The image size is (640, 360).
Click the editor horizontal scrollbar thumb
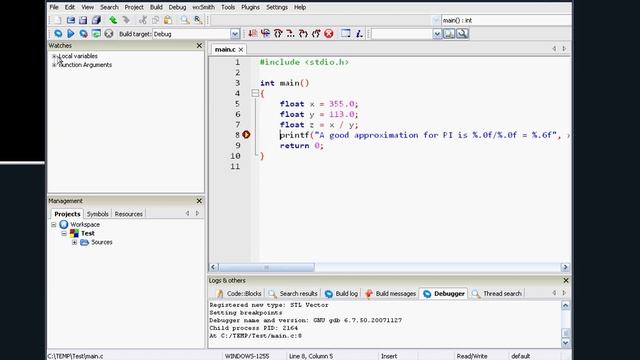(266, 267)
